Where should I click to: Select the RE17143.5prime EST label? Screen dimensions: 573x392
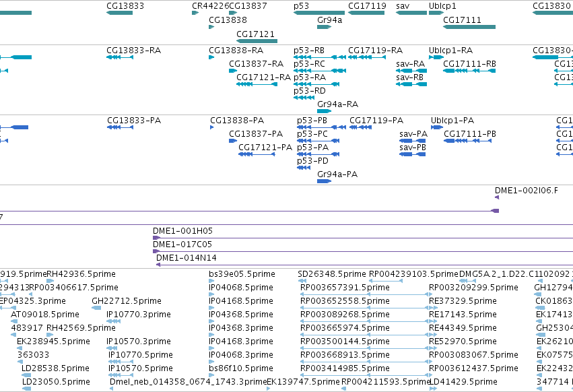click(463, 315)
